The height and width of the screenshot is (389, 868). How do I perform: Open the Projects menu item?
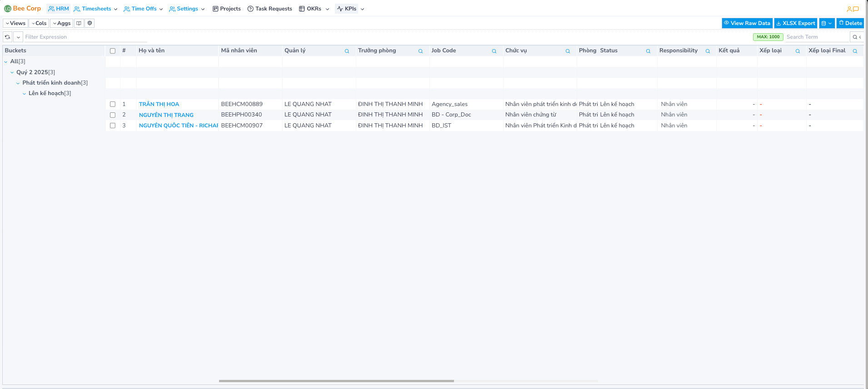click(227, 9)
